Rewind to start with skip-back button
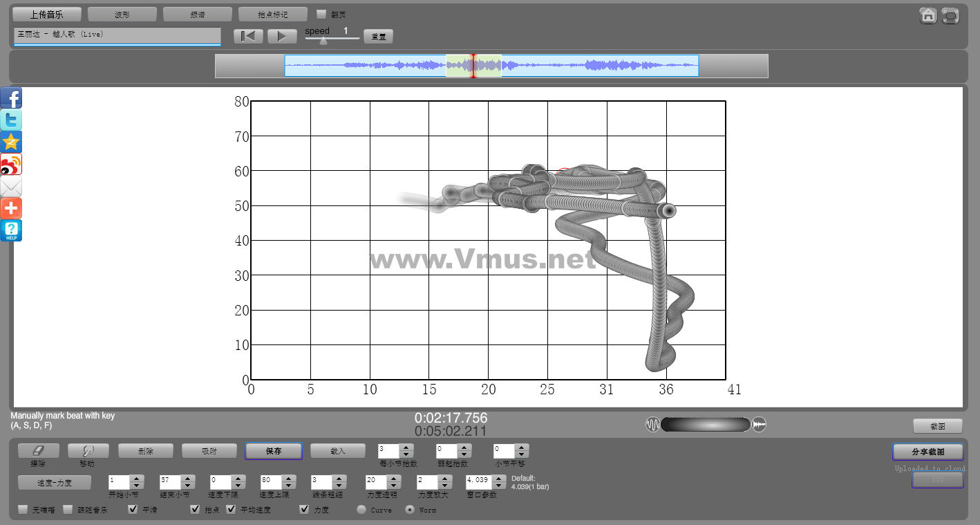Viewport: 980px width, 525px height. 248,37
